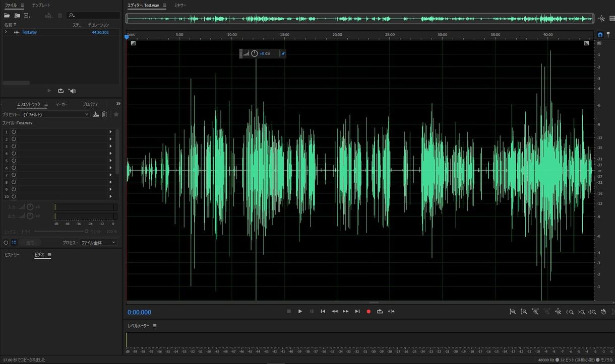Screen dimensions: 615x364
Task: Open the プロセス dropdown showing ファイル全体
Action: tap(98, 242)
